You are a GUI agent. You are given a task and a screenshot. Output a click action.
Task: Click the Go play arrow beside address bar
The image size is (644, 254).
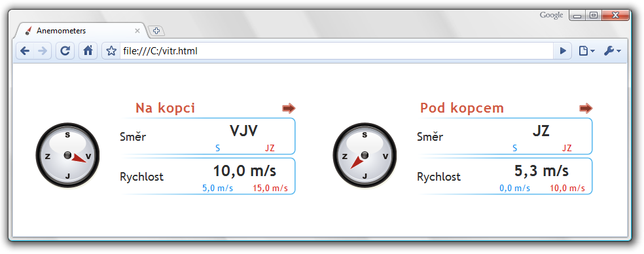tap(563, 51)
